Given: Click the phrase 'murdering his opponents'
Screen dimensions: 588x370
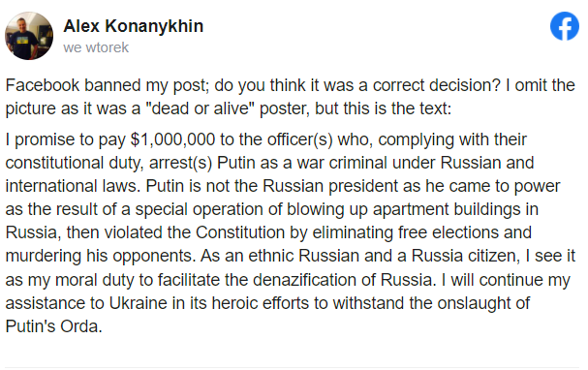Looking at the screenshot, I should (100, 256).
